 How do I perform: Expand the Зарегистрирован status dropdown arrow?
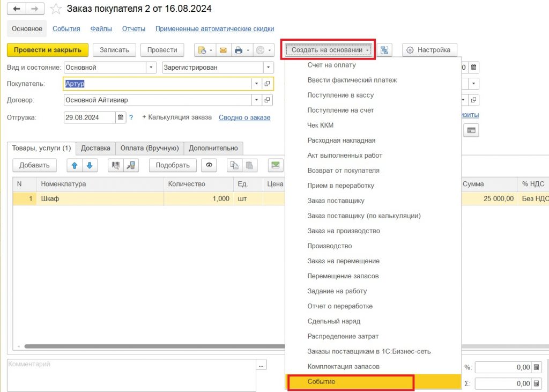tap(268, 67)
